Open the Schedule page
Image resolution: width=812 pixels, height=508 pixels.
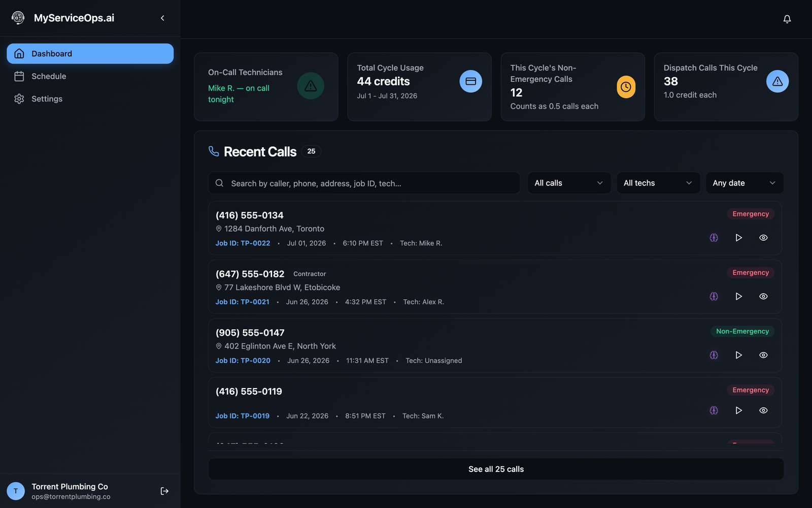[x=90, y=76]
